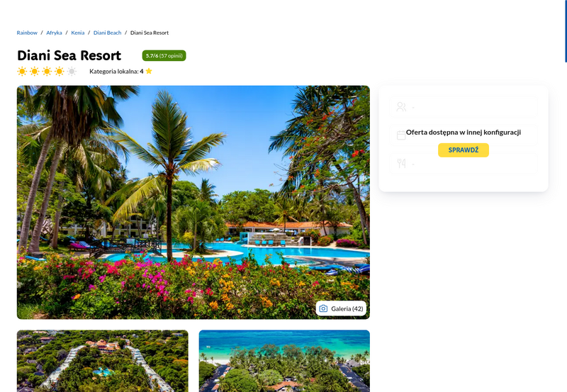Open the date selection field

[x=464, y=135]
